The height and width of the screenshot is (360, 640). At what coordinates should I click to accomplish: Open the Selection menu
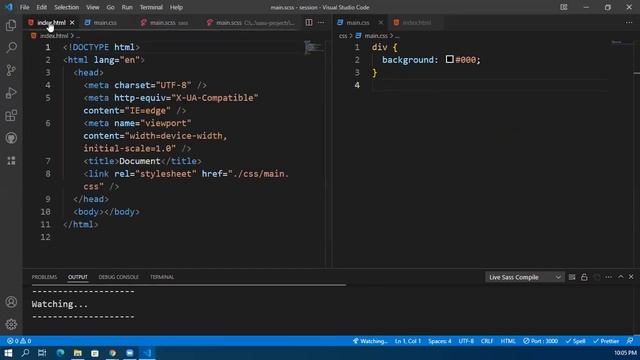pos(67,7)
